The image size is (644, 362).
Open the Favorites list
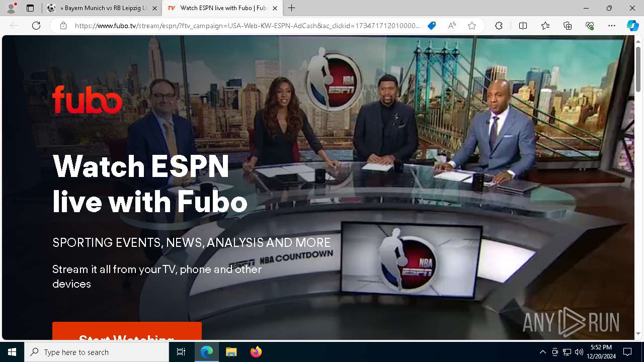(x=545, y=26)
